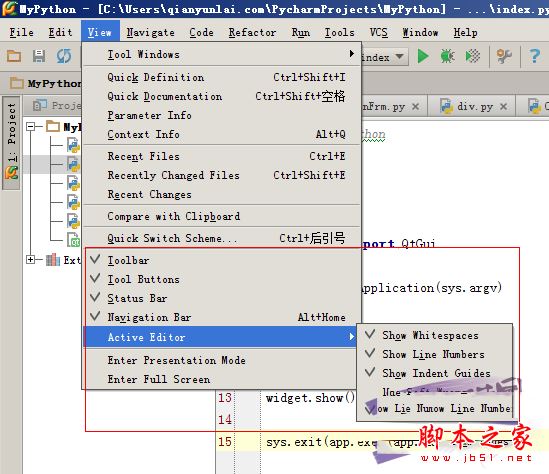Open the Help menu
Viewport: 549px width, 474px height.
click(x=465, y=33)
